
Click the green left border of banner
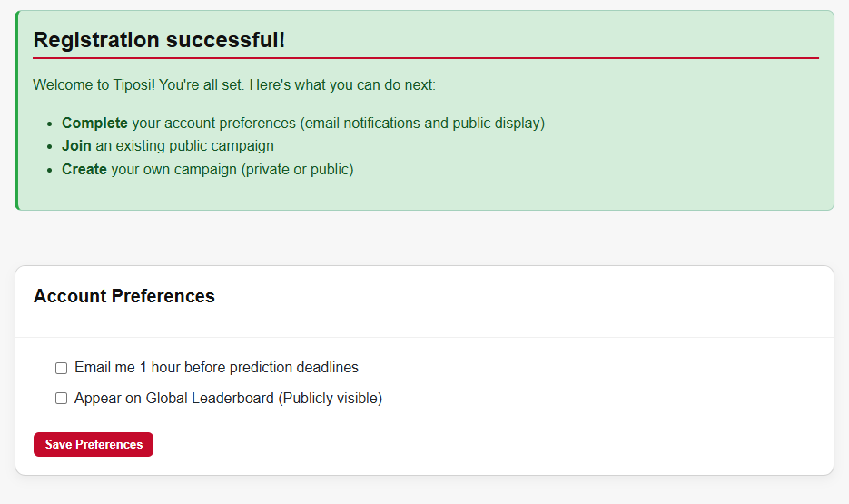tap(16, 110)
